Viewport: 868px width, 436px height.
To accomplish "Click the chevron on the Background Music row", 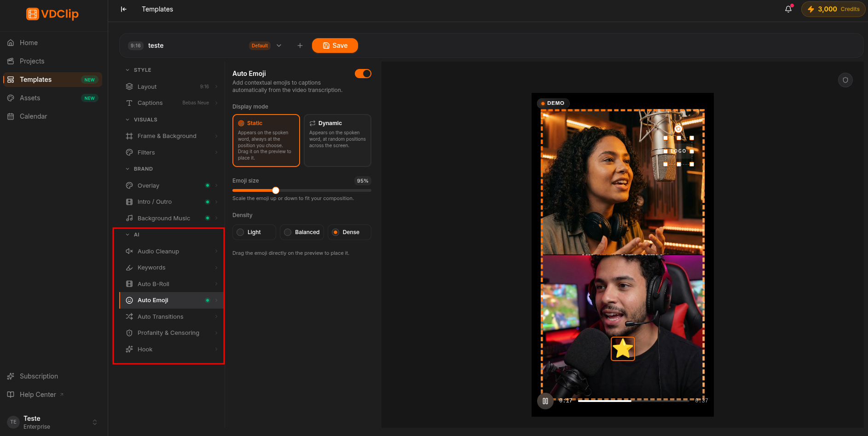I will (x=216, y=218).
